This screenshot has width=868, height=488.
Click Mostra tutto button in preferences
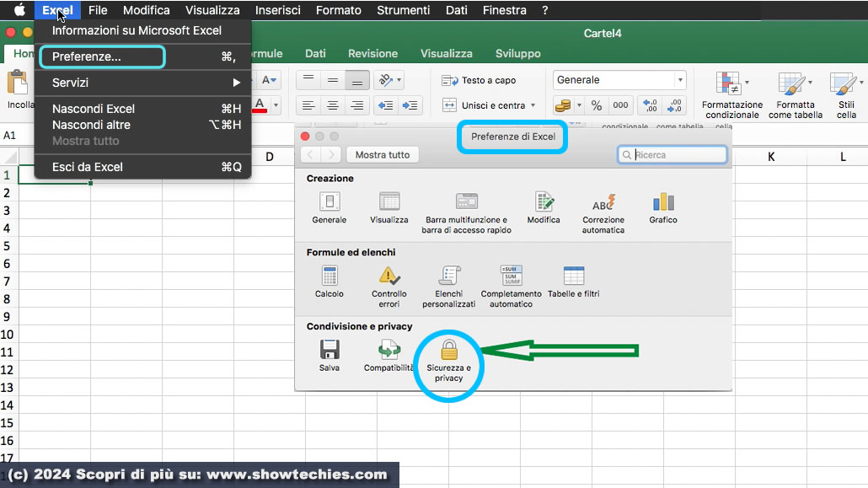pos(383,154)
